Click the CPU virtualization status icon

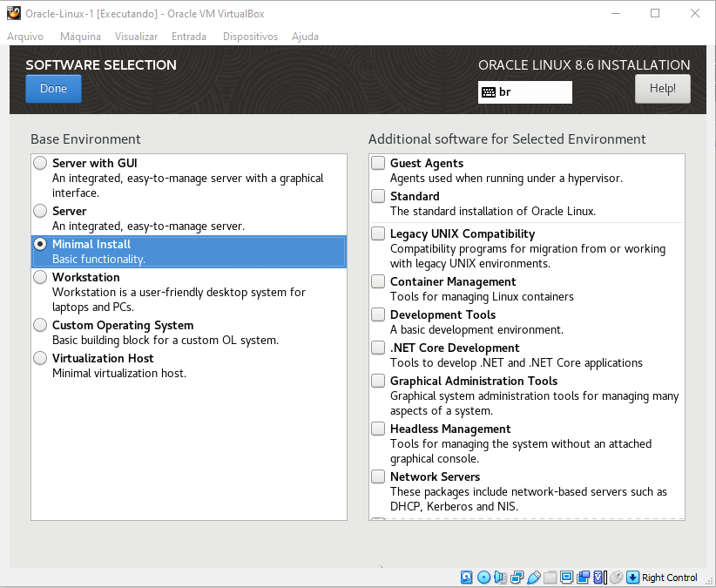(599, 578)
